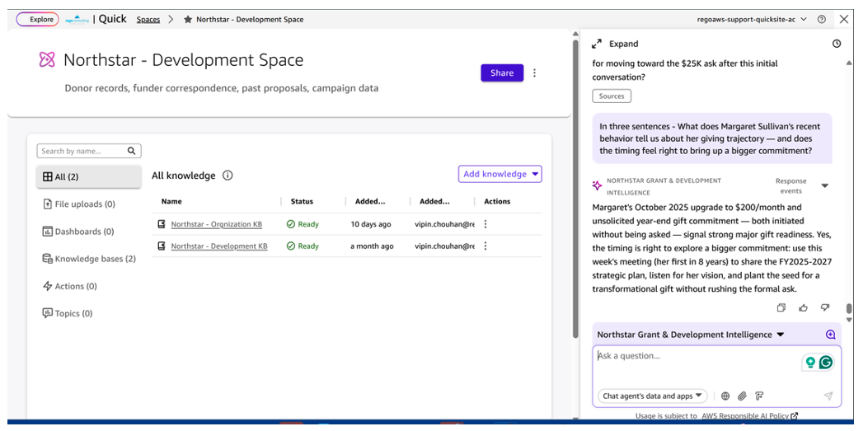Open chat history clock icon
Screen dimensions: 868x431
[x=837, y=44]
